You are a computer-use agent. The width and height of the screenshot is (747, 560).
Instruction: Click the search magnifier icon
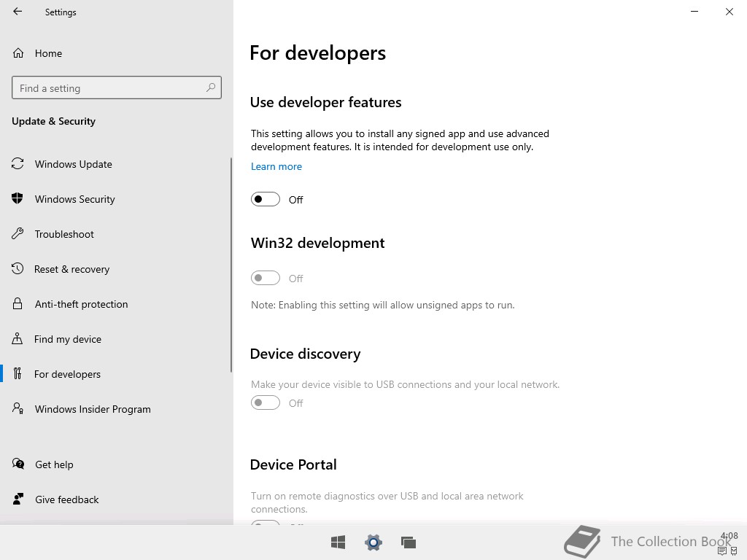click(211, 87)
